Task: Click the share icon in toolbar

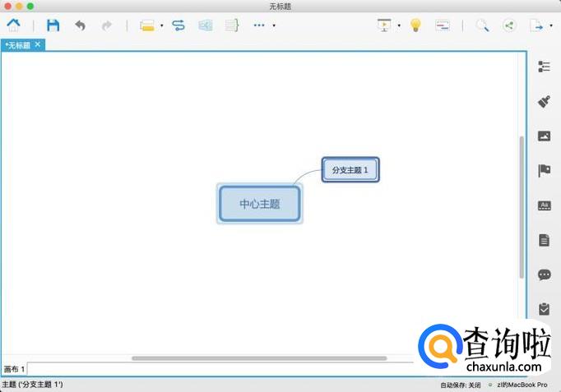Action: click(508, 25)
